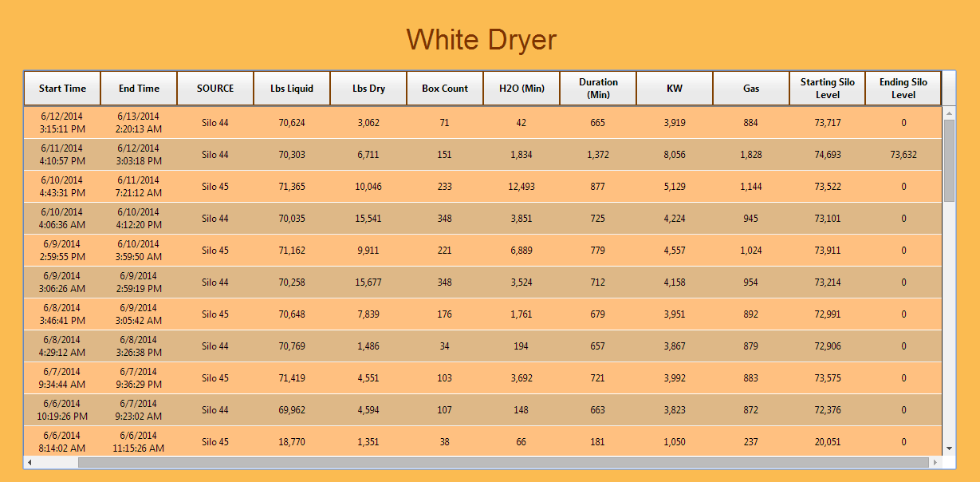Screen dimensions: 980x482
Task: Click the horizontal scrollbar thumb
Action: pyautogui.click(x=503, y=462)
